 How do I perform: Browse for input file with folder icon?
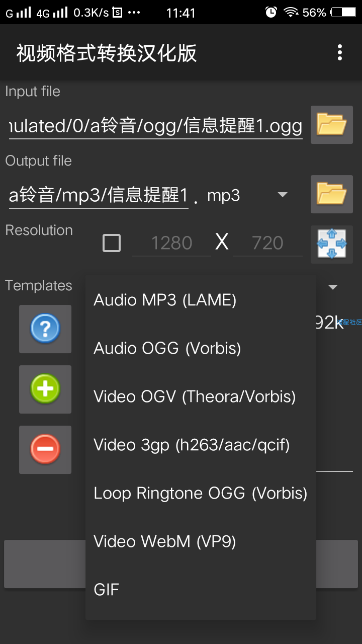[332, 125]
